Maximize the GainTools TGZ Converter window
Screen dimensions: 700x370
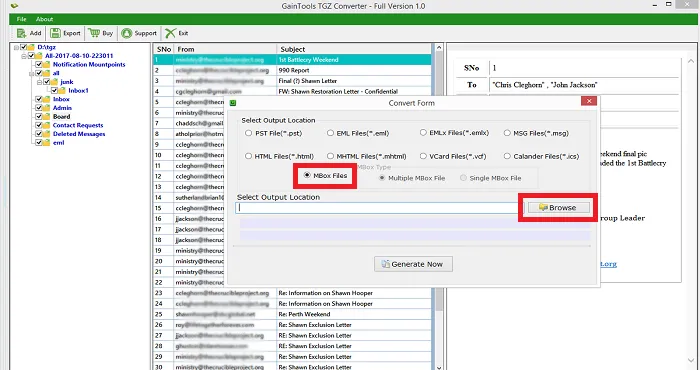[x=669, y=4]
